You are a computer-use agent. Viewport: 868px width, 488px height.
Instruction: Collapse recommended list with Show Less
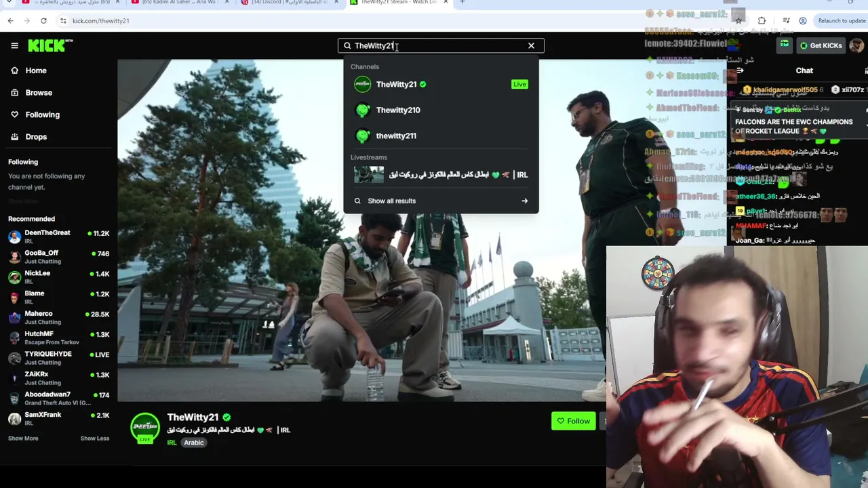pos(95,439)
